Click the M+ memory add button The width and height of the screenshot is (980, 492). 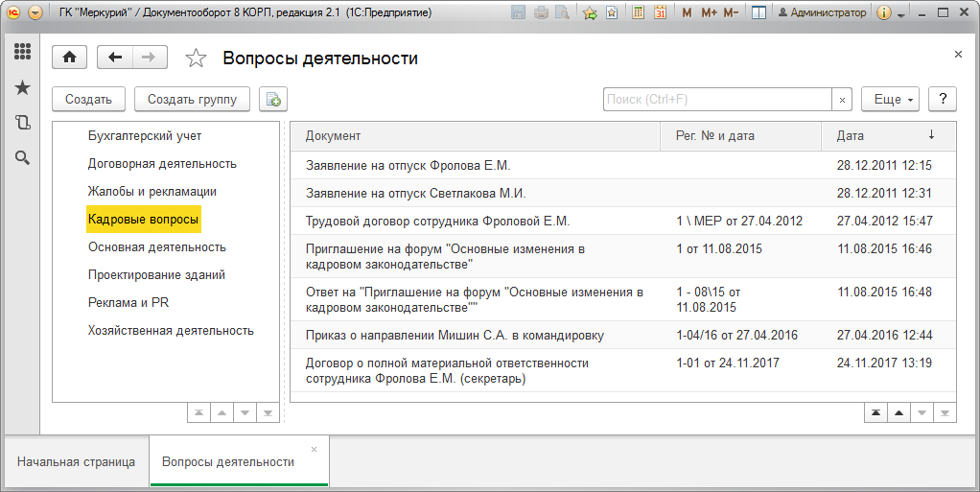click(709, 12)
